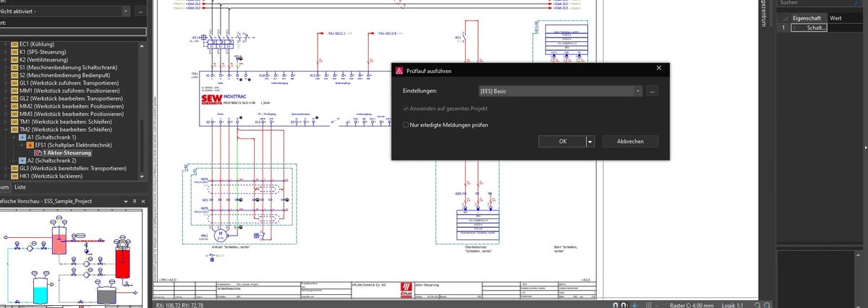
Task: Click the A2 Schaltschrank 2 cabinet icon
Action: [22, 161]
